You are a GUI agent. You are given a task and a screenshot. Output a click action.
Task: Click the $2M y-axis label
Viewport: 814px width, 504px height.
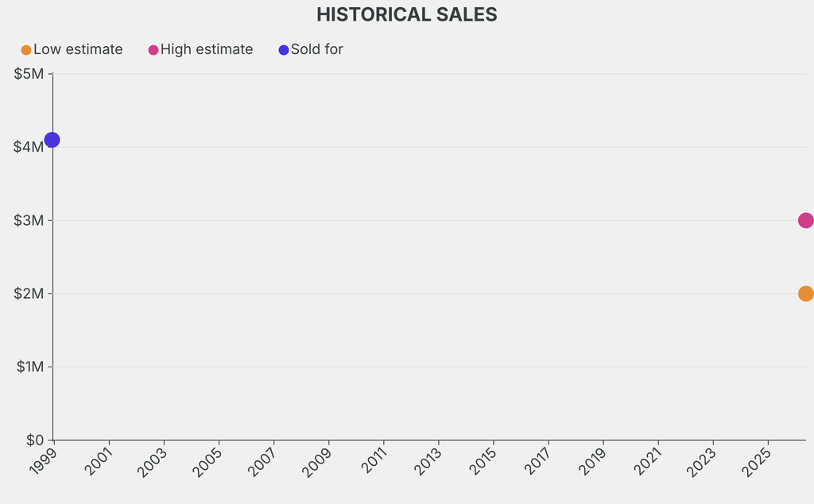pyautogui.click(x=29, y=293)
